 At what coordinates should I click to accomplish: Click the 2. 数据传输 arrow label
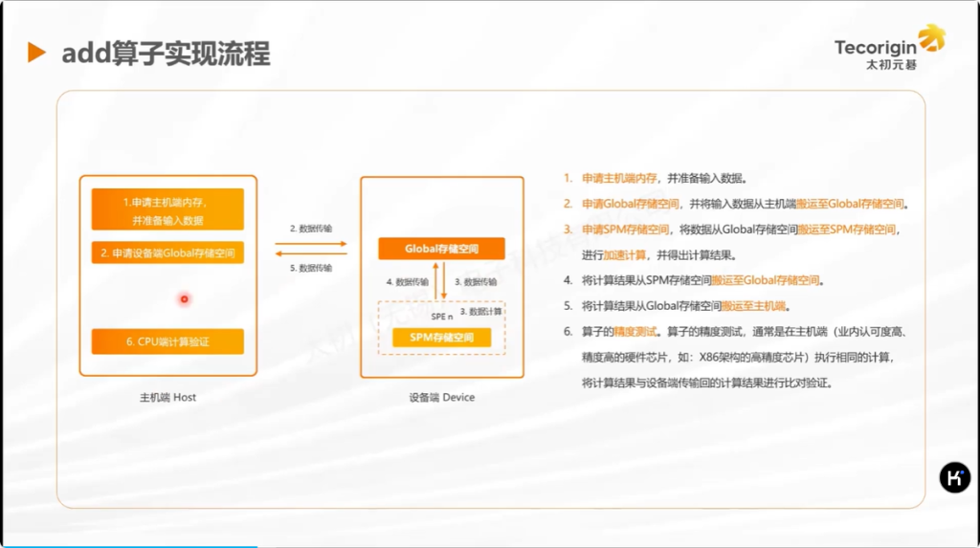click(311, 230)
